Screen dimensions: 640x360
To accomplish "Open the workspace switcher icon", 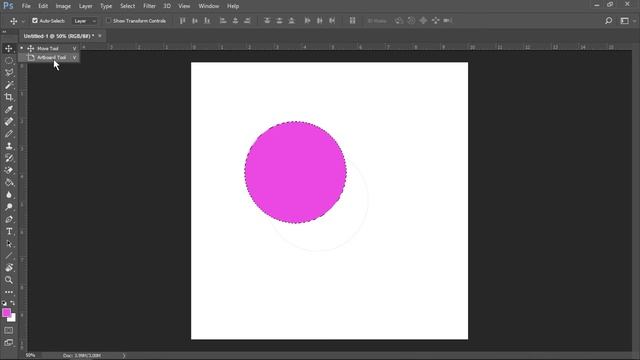I will [x=624, y=21].
